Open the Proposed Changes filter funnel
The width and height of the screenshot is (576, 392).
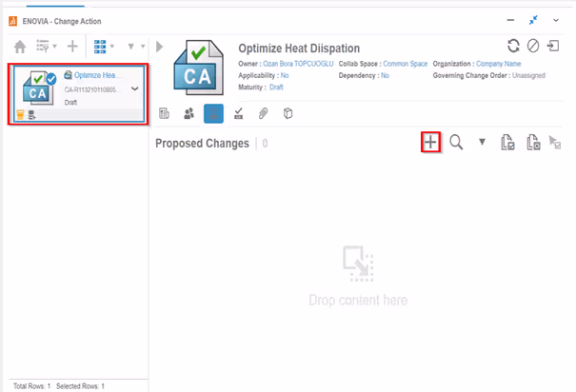pos(482,142)
